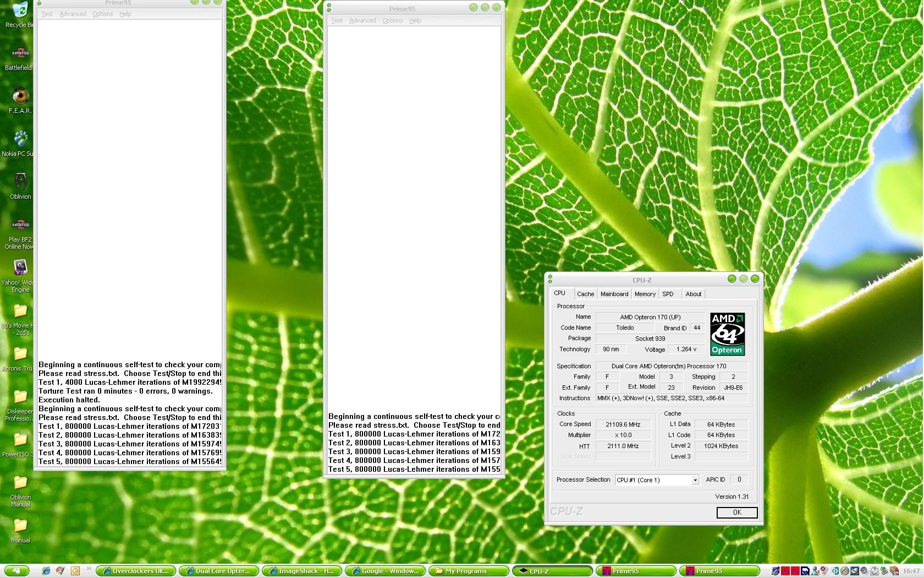Open the Options menu in center Prime95 window
The height and width of the screenshot is (578, 924).
point(393,20)
